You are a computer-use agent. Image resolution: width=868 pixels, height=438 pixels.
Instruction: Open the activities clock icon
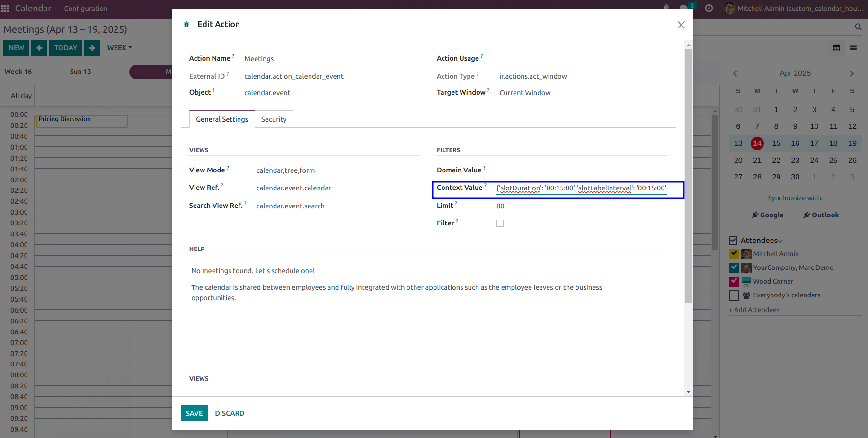tap(709, 8)
